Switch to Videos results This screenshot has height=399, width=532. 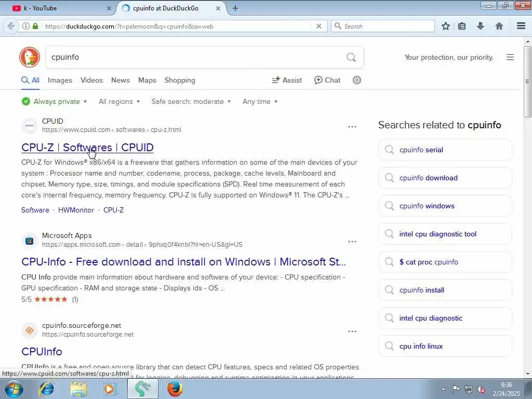pyautogui.click(x=91, y=80)
